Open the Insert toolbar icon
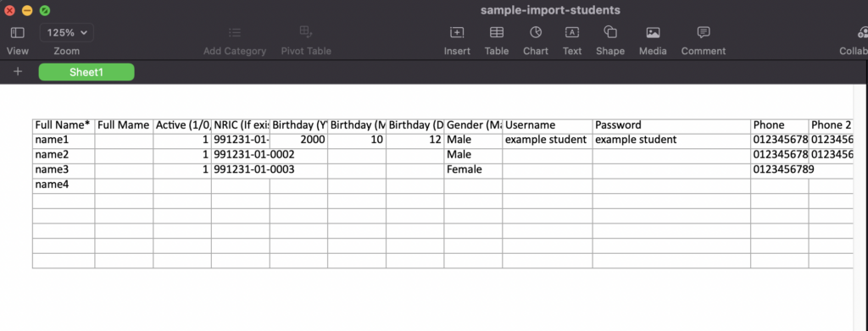868x331 pixels. [x=457, y=33]
